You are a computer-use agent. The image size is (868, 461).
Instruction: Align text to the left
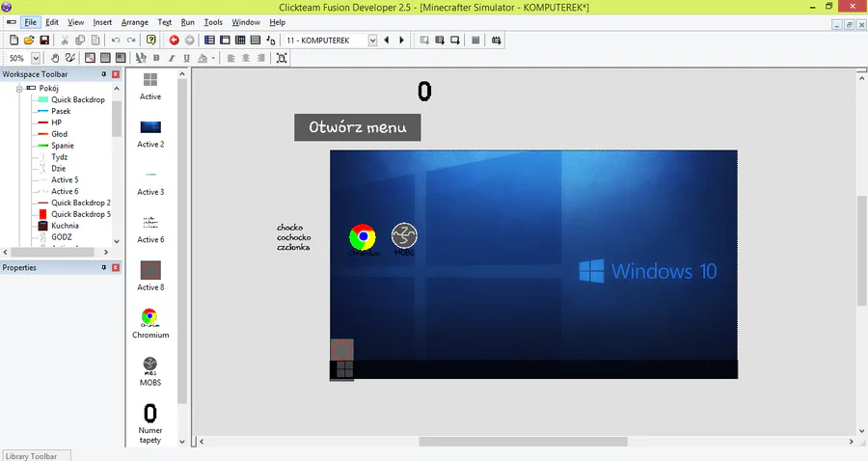click(231, 58)
